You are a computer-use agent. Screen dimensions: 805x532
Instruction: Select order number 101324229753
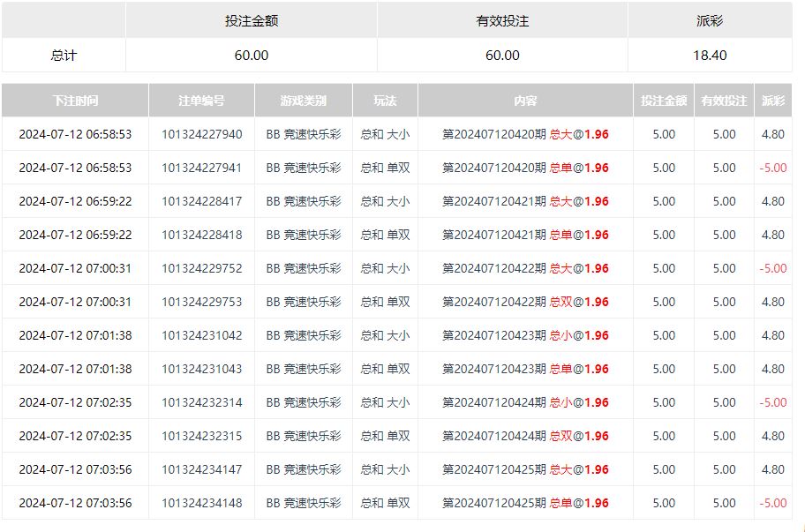pyautogui.click(x=201, y=302)
